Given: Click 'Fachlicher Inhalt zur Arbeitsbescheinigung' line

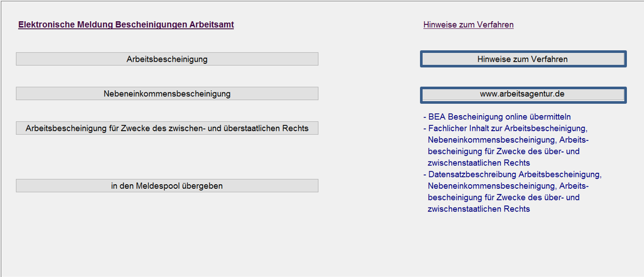Looking at the screenshot, I should point(507,129).
